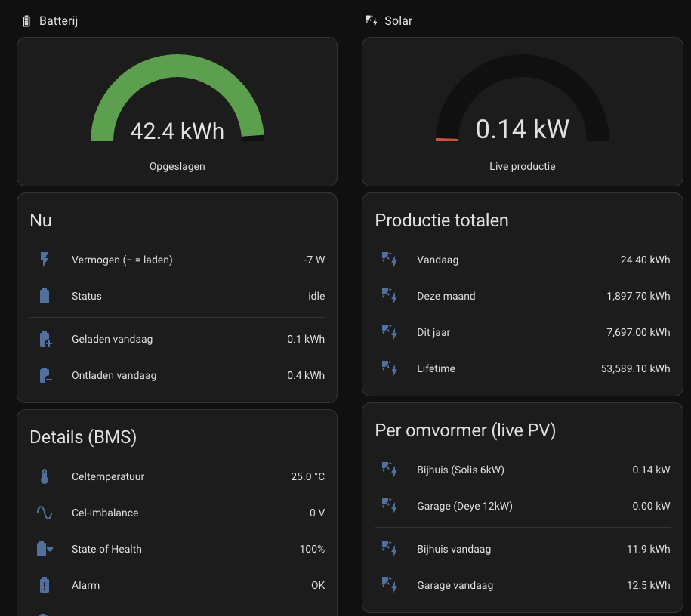This screenshot has height=616, width=691.
Task: Click the battery alert icon for Alarm
Action: 45,585
